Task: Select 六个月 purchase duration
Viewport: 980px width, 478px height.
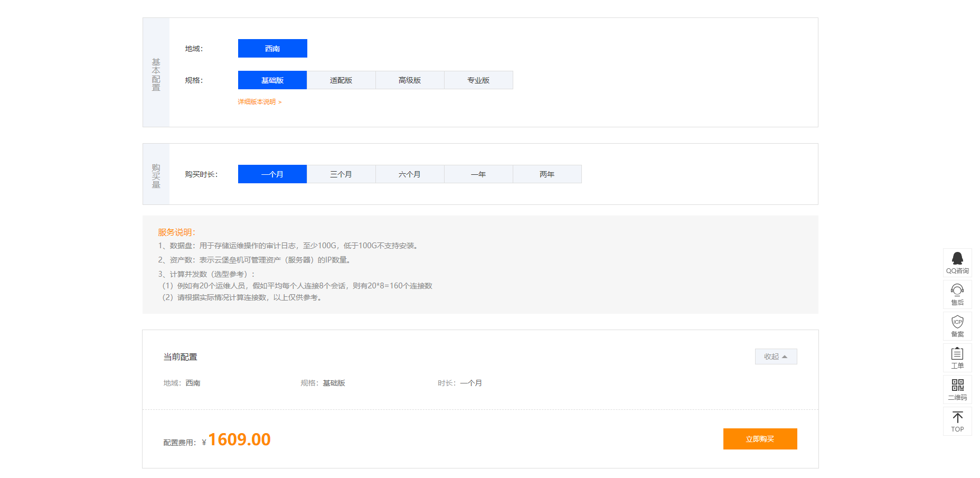Action: tap(410, 174)
